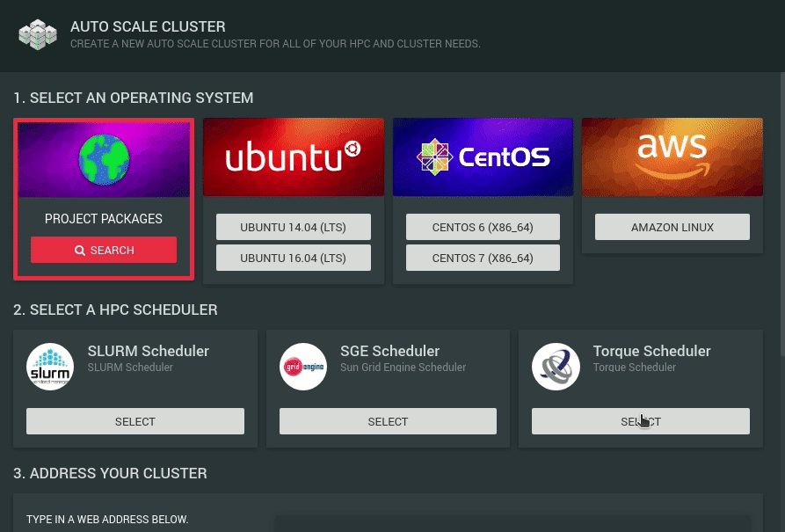Image resolution: width=785 pixels, height=532 pixels.
Task: Click '3. ADDRESS YOUR CLUSTER' heading
Action: coord(110,473)
